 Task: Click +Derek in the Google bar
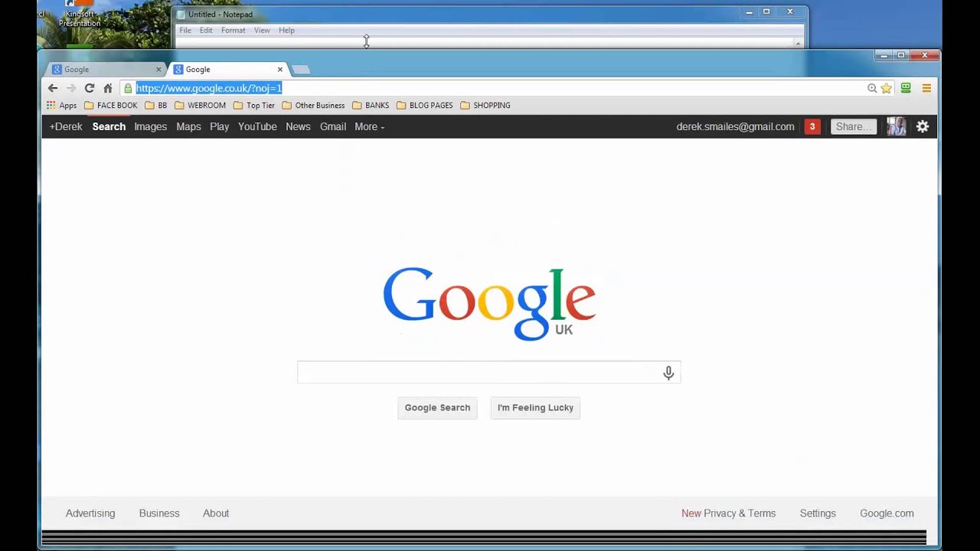66,127
